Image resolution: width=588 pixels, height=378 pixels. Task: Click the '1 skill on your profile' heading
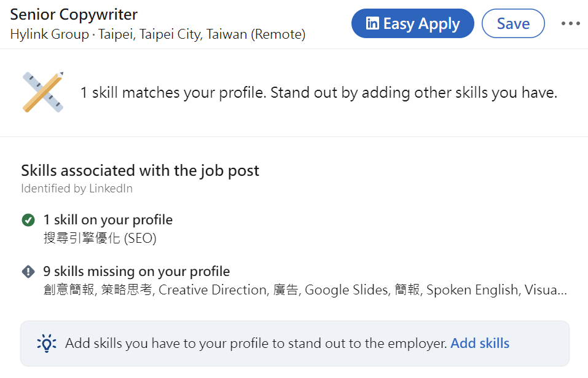point(108,220)
